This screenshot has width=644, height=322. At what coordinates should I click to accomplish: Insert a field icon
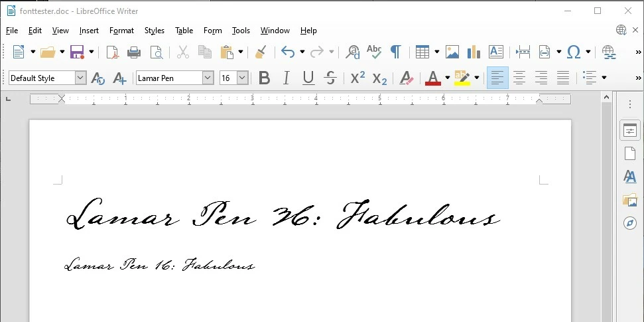545,52
